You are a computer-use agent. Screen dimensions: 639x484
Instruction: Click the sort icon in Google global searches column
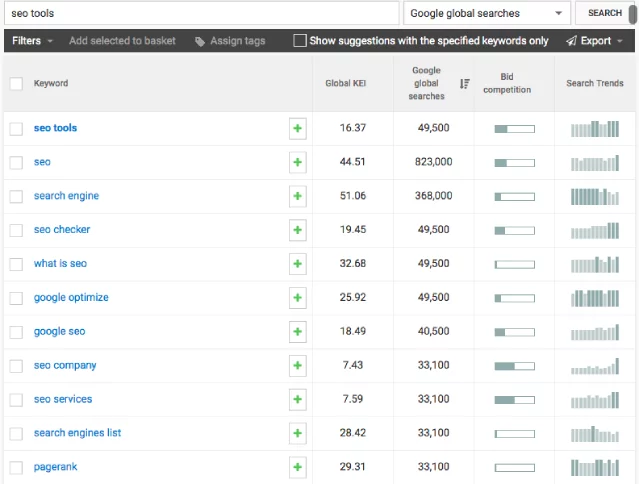tap(464, 84)
